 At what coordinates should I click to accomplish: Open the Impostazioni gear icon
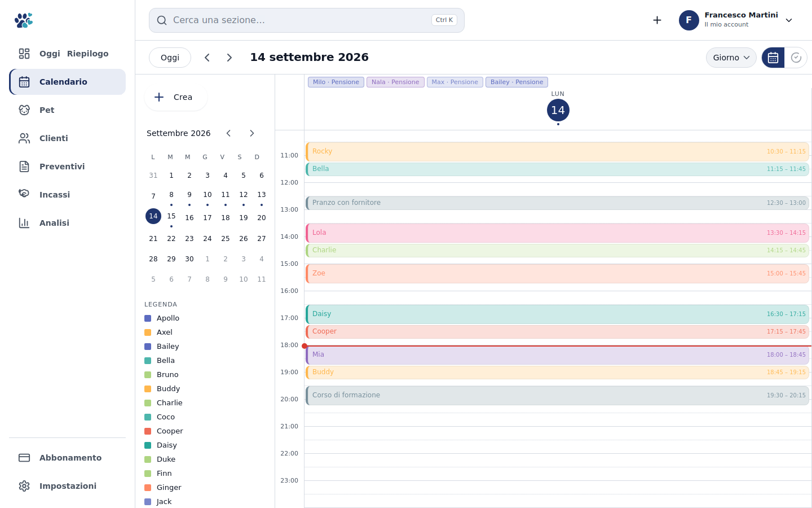(x=24, y=486)
